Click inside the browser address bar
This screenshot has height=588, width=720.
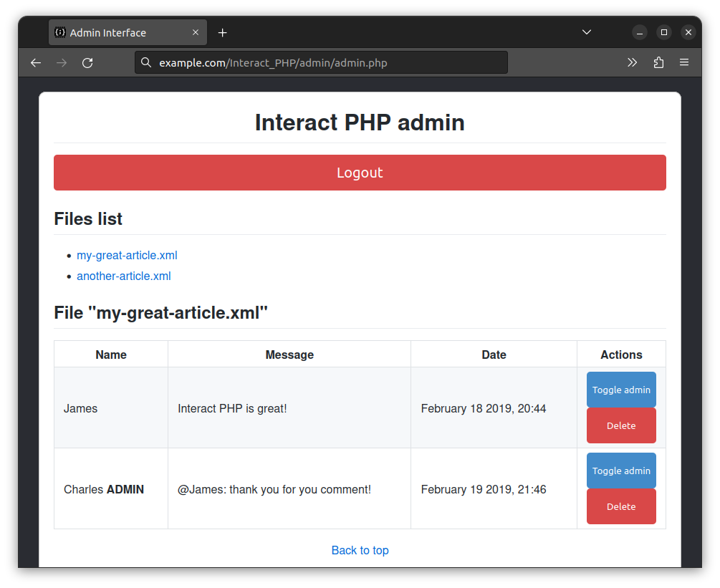(322, 62)
